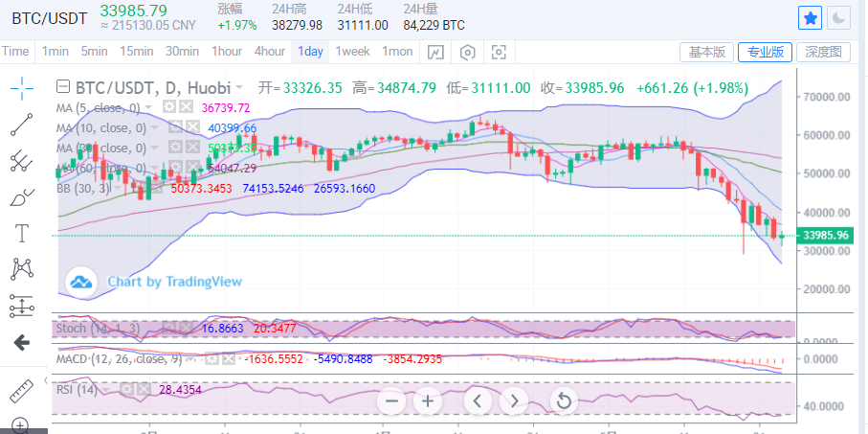Open the 深度图 depth chart
The width and height of the screenshot is (868, 434).
(x=824, y=52)
